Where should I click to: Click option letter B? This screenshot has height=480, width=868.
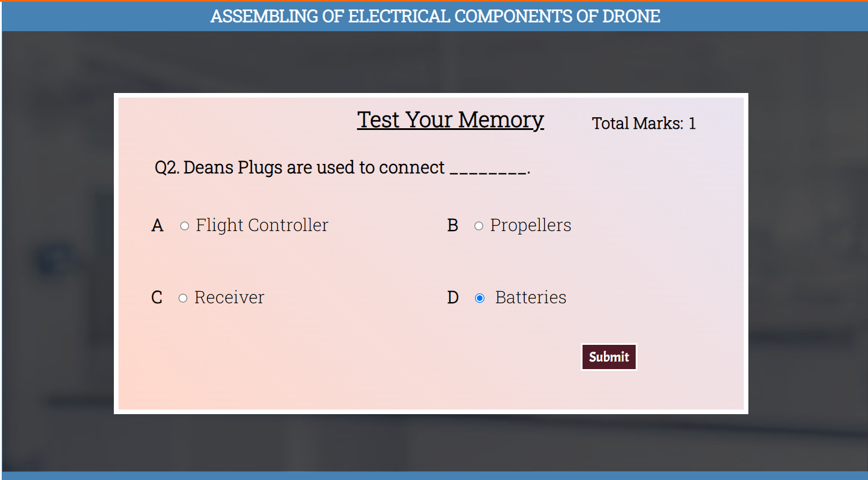(x=452, y=225)
